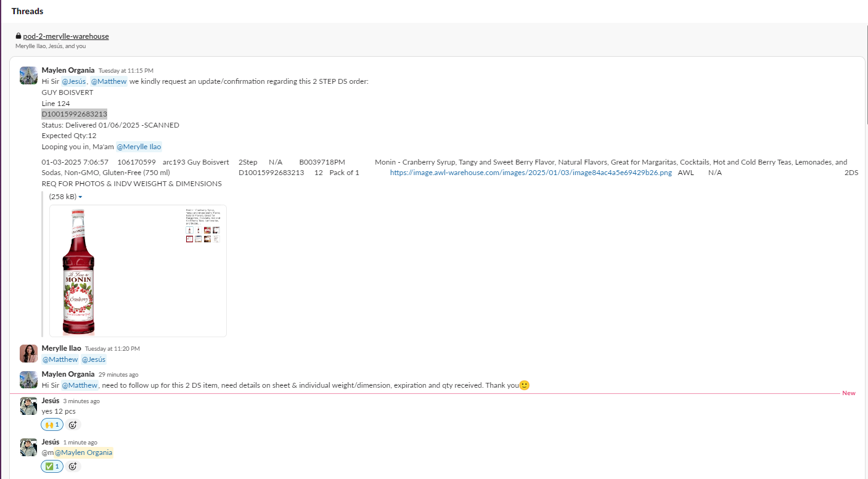Collapse the 258 kB image attachment arrow
Viewport: 868px width, 479px height.
(x=80, y=197)
